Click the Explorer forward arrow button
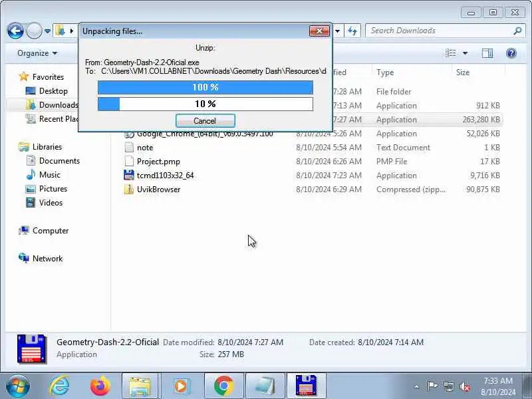The height and width of the screenshot is (399, 532). (x=34, y=31)
